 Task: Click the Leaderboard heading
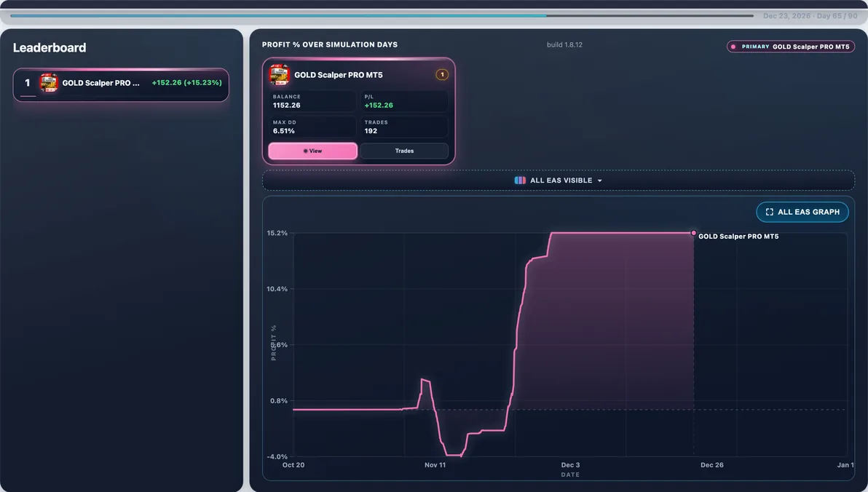(x=50, y=47)
